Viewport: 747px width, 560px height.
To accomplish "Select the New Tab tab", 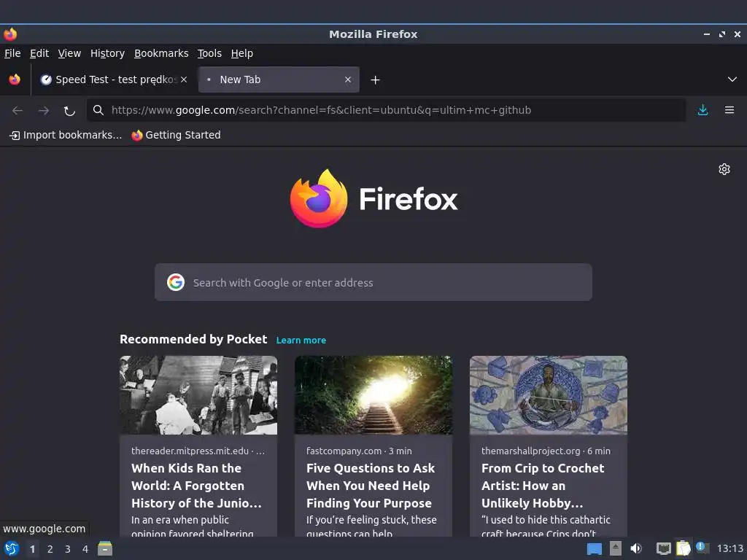I will (279, 79).
